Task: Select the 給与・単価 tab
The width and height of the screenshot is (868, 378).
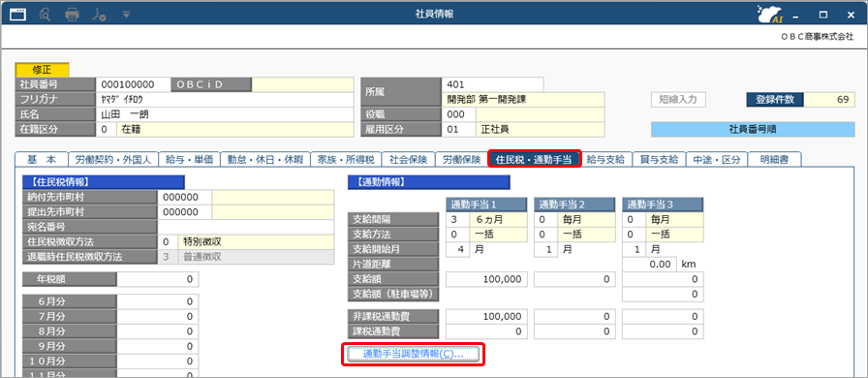Action: tap(189, 160)
